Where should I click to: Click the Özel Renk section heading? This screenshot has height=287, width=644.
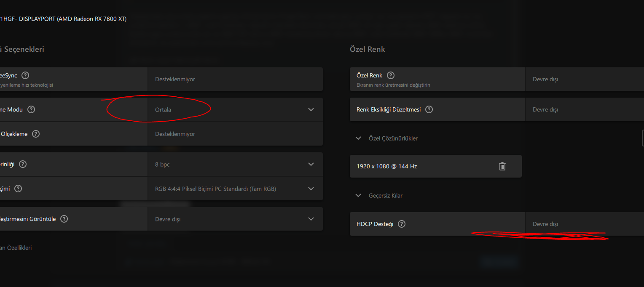(367, 49)
